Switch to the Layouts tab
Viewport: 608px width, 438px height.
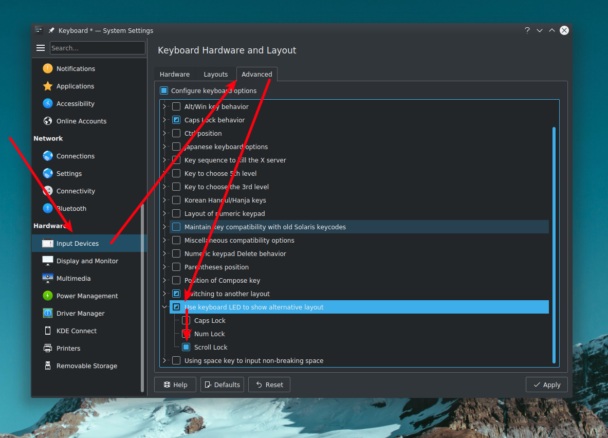click(216, 74)
